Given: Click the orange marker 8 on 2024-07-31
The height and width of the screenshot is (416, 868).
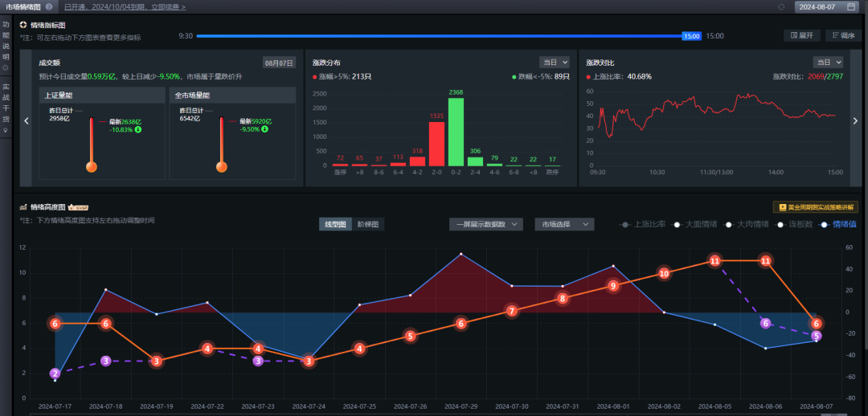Looking at the screenshot, I should tap(563, 299).
